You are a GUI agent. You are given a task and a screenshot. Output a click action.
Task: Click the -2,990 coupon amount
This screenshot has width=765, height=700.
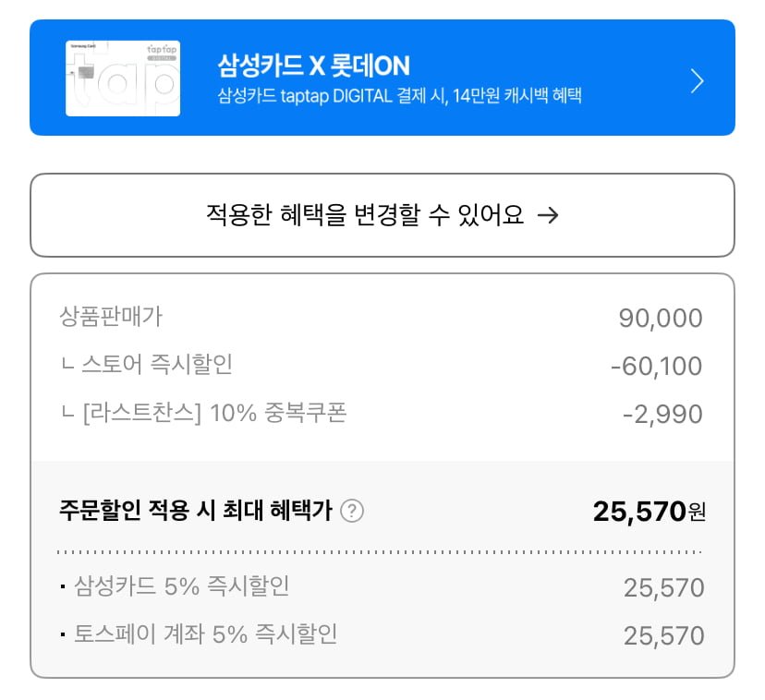662,415
